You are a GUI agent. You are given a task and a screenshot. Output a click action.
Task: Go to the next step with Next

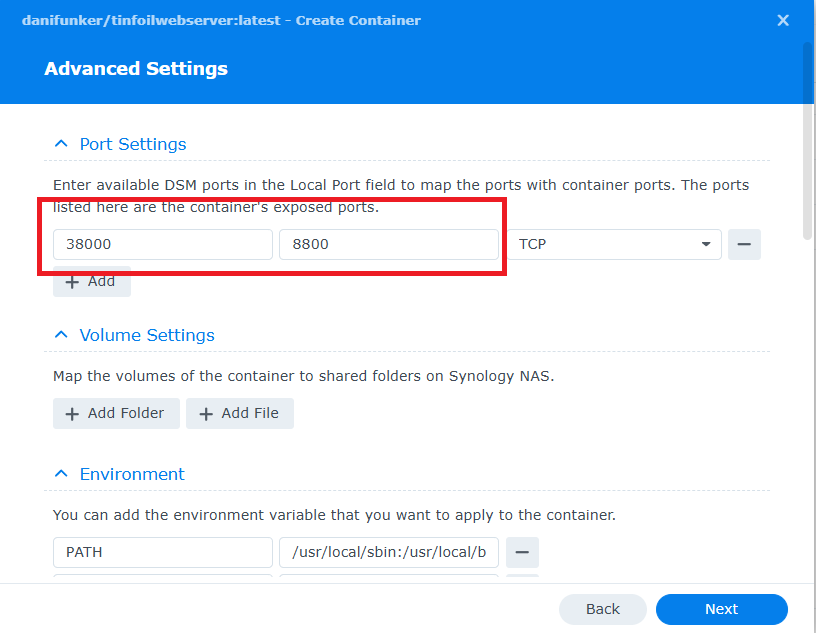pos(721,609)
